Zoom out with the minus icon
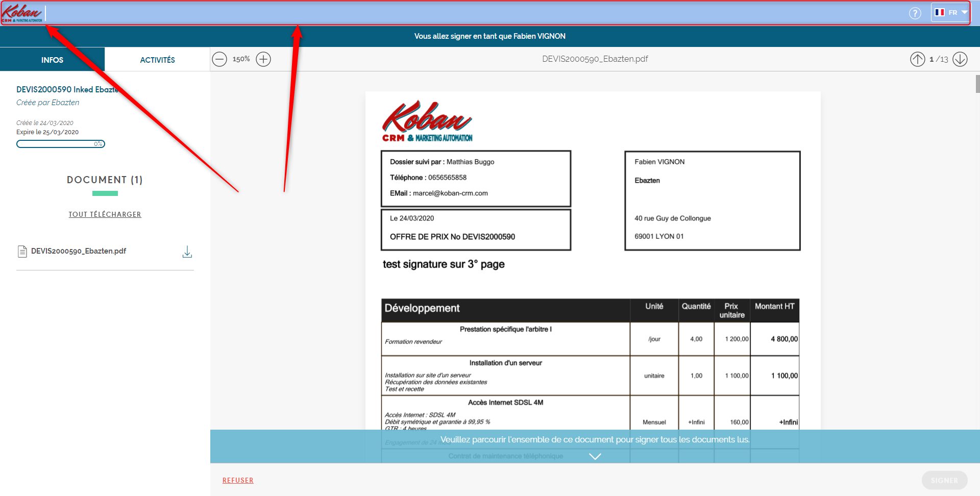 click(219, 59)
